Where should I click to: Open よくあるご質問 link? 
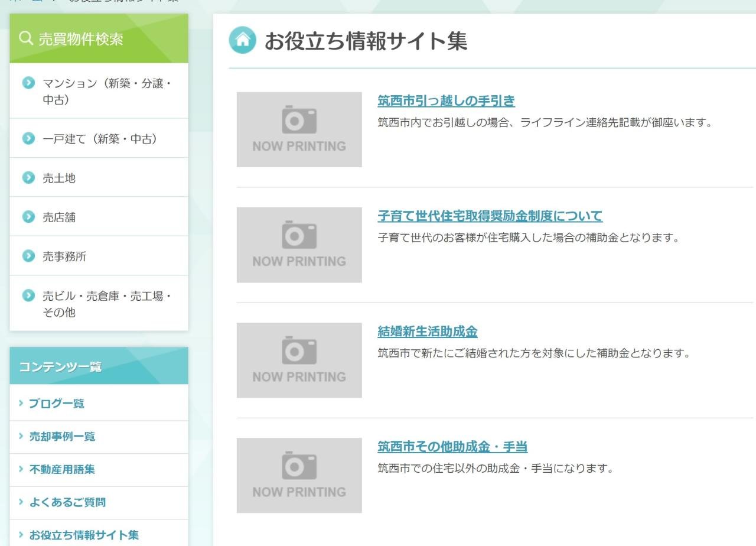click(67, 503)
